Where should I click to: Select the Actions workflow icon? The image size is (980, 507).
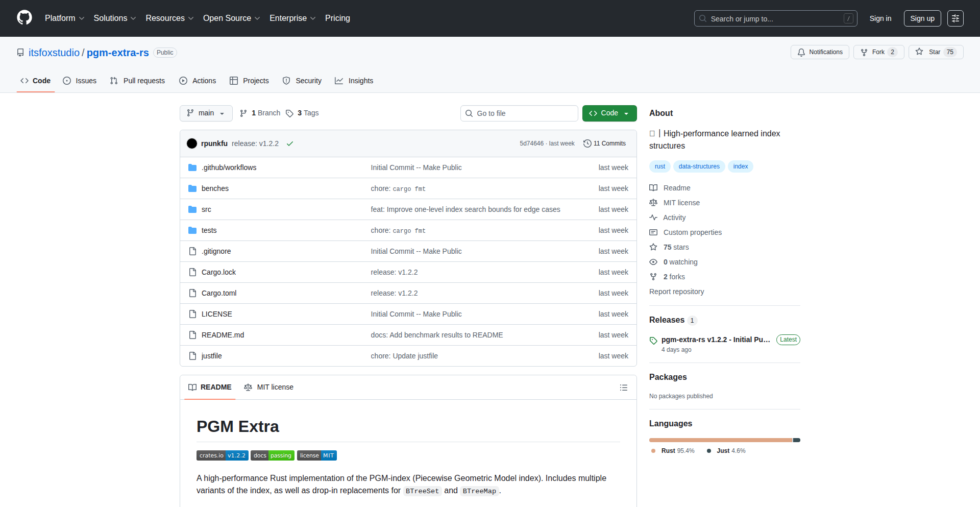(183, 81)
